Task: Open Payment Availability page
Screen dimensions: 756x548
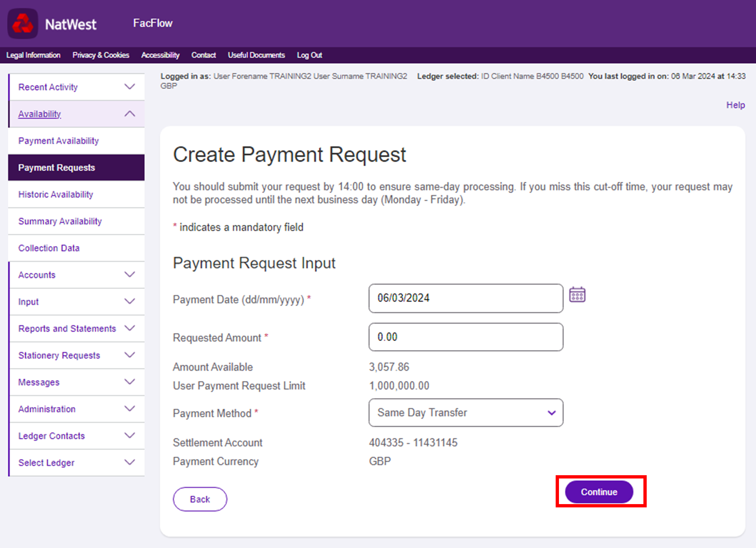Action: [x=58, y=141]
